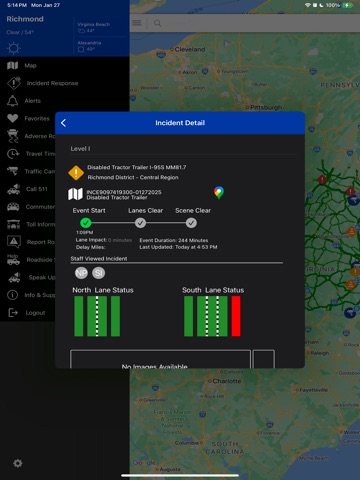Click the Logout arrow icon
The width and height of the screenshot is (360, 480).
coord(13,313)
